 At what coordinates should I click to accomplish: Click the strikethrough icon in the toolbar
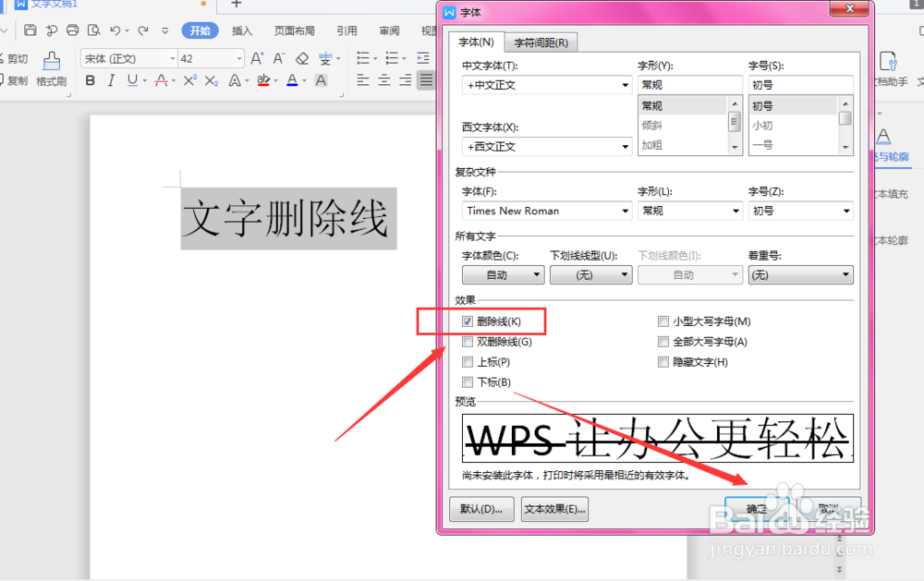[160, 80]
